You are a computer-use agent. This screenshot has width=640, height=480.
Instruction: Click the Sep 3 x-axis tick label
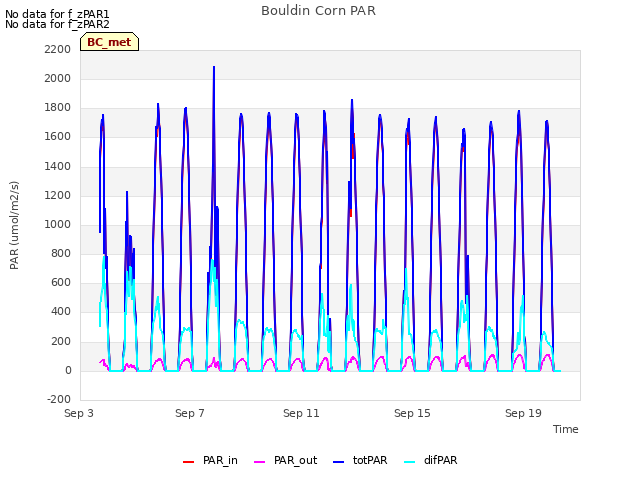(x=79, y=413)
